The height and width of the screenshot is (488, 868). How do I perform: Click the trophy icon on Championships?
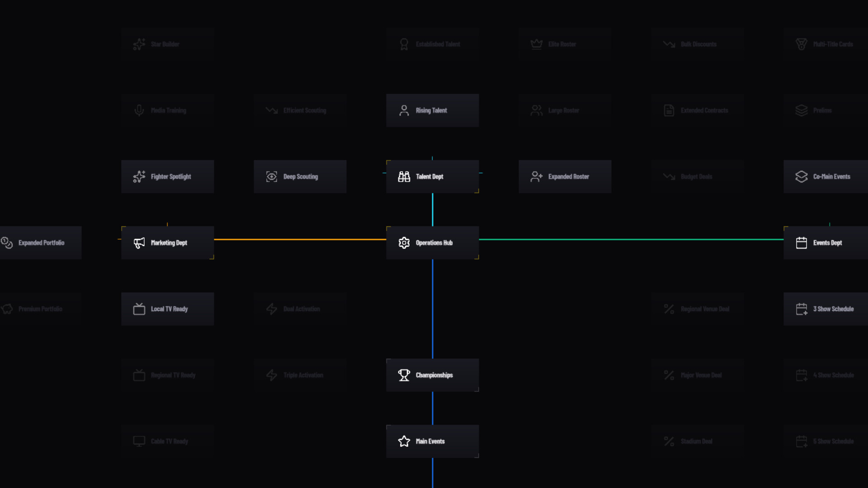(404, 375)
